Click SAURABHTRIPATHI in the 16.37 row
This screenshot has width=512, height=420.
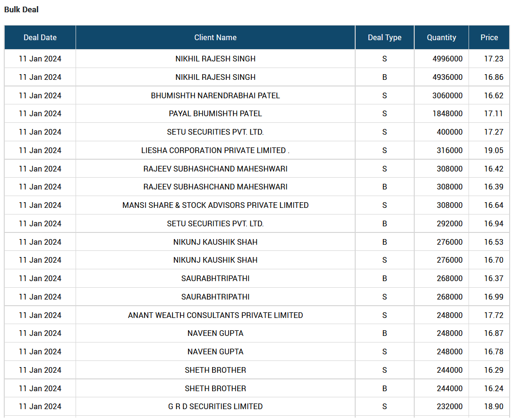[x=215, y=278]
